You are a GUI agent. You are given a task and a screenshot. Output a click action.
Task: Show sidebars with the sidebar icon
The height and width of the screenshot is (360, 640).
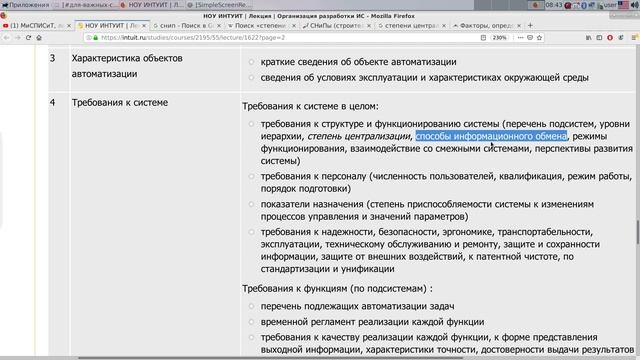(599, 38)
